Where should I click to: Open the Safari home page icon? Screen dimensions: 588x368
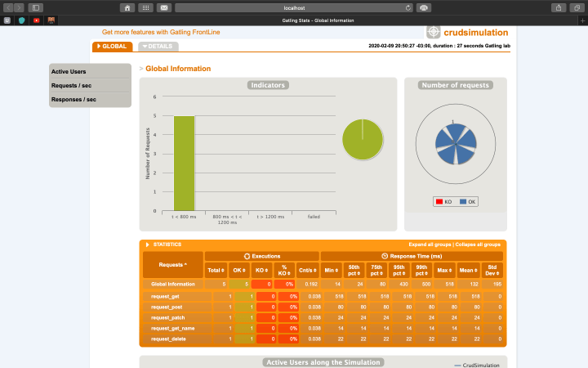click(x=127, y=7)
